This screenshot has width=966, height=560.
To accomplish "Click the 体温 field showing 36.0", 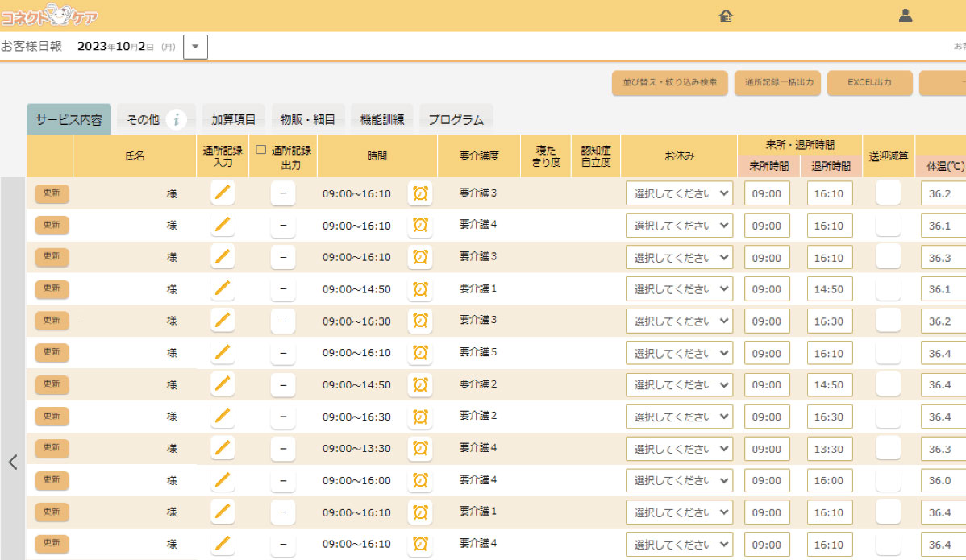I will coord(943,480).
